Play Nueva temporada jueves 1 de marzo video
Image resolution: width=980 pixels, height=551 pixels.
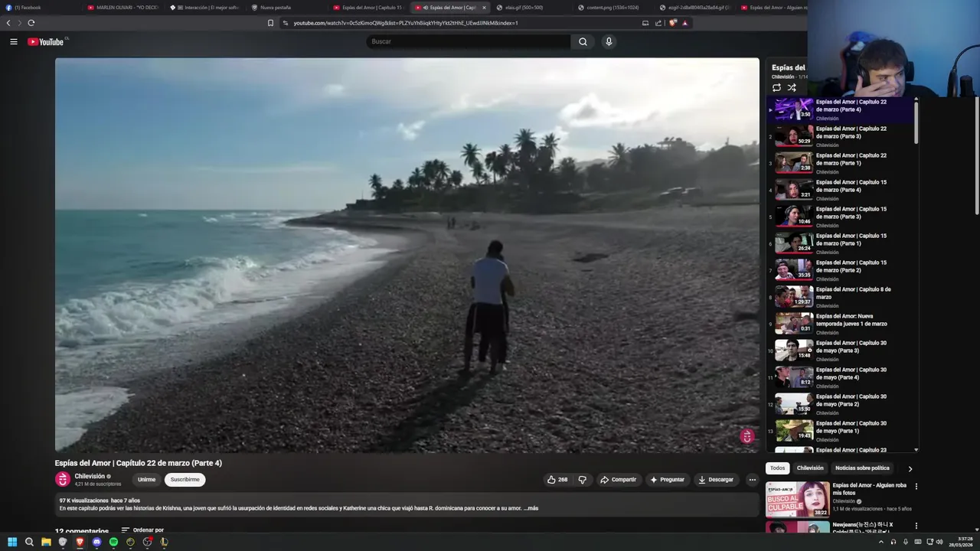842,324
